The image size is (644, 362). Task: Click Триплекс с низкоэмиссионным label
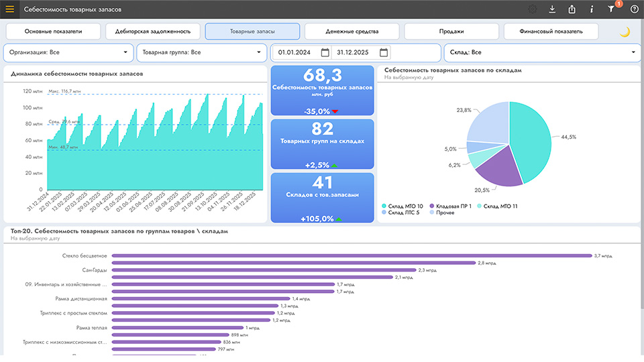point(64,342)
